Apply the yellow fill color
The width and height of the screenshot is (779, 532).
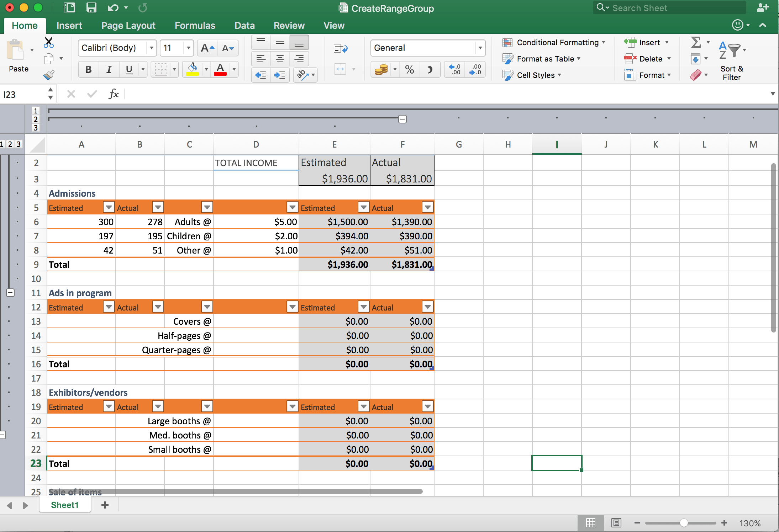193,69
